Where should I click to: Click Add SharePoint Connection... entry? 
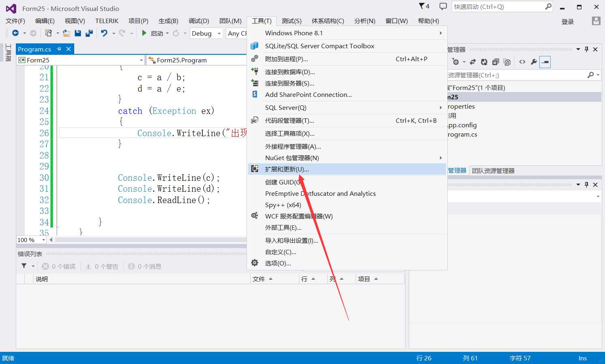[x=347, y=94]
